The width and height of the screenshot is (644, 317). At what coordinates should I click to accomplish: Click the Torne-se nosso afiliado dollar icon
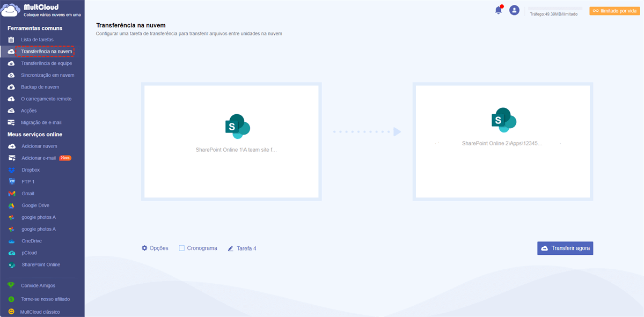(11, 299)
